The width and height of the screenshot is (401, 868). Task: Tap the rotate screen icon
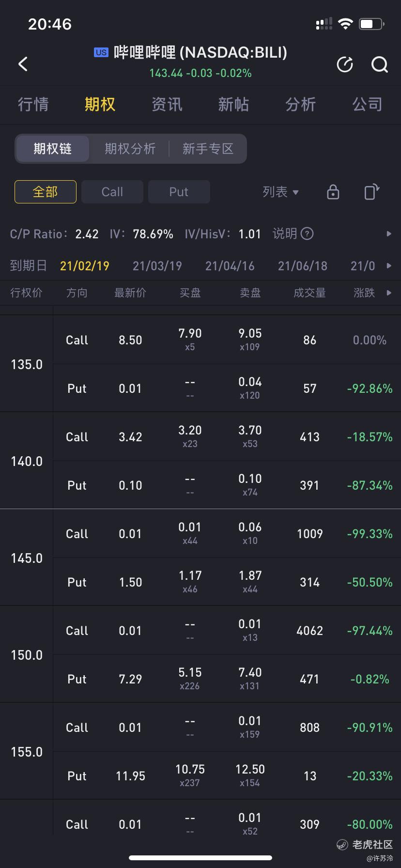371,192
